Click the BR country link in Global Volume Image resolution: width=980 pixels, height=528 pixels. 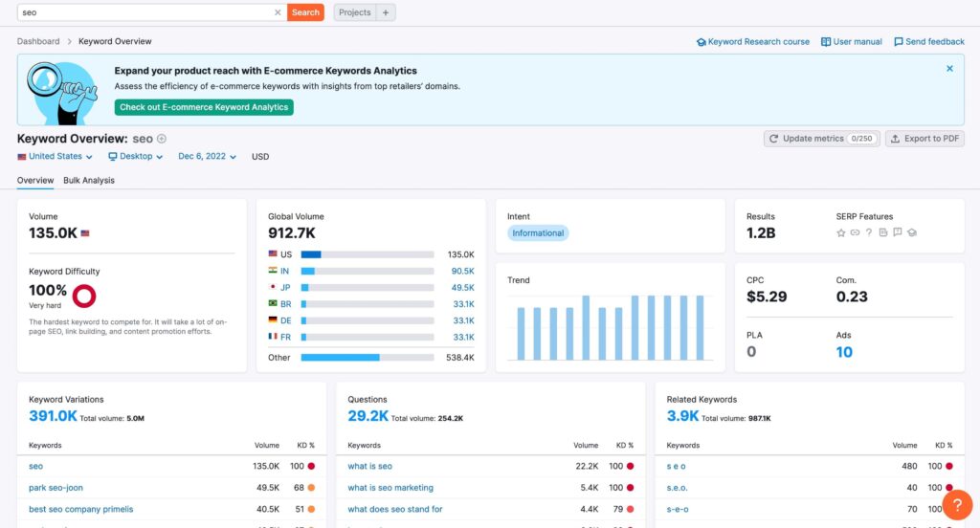tap(285, 304)
